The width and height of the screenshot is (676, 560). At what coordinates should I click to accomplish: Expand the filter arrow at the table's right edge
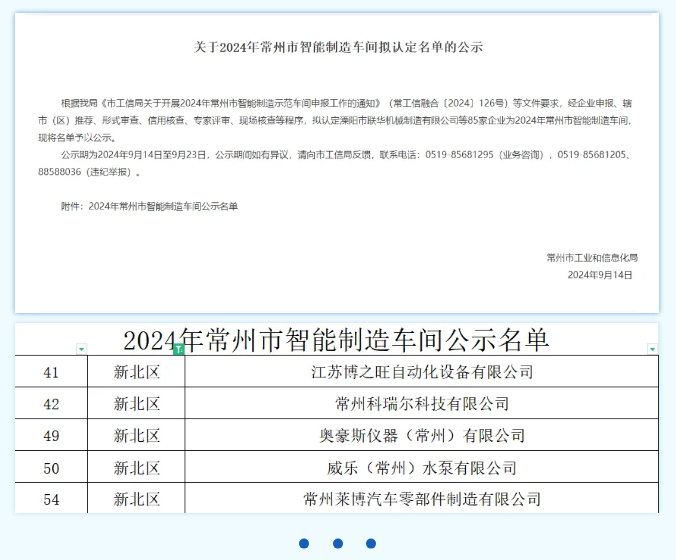(652, 349)
